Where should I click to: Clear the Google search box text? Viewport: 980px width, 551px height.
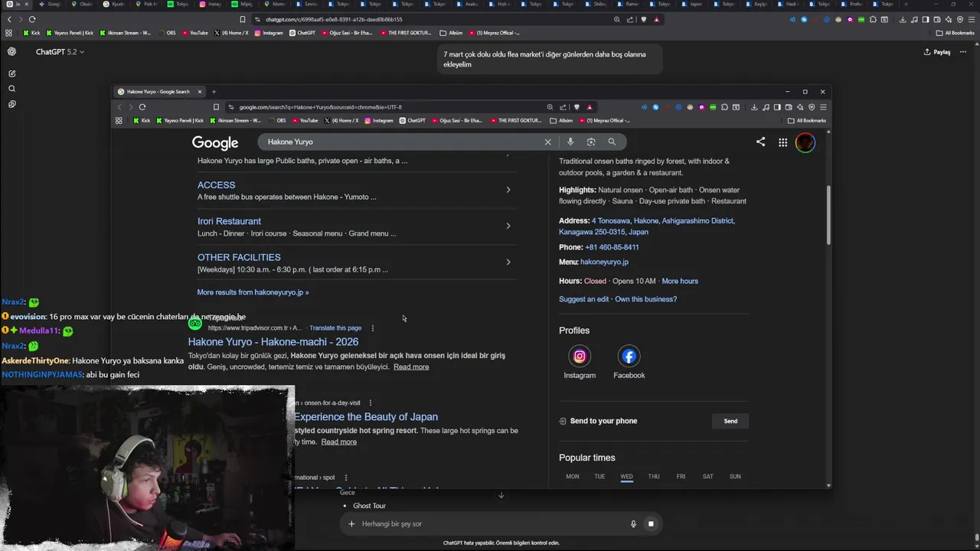[547, 142]
